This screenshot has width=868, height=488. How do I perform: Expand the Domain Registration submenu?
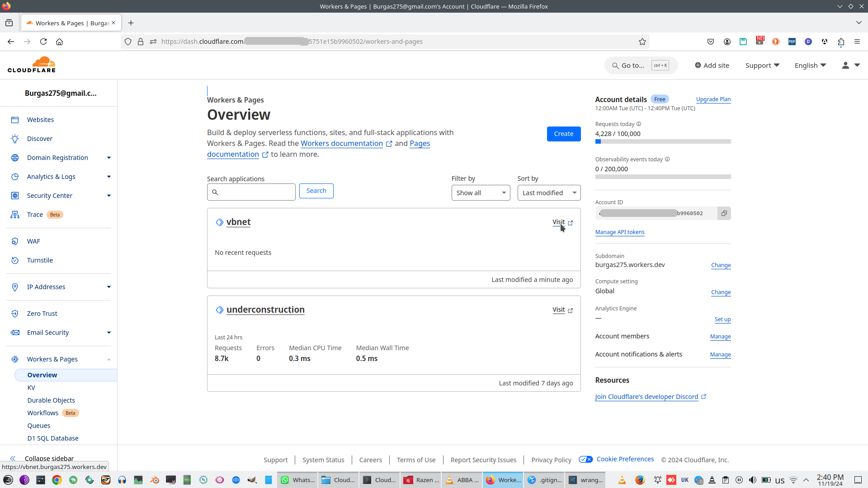[x=108, y=158]
